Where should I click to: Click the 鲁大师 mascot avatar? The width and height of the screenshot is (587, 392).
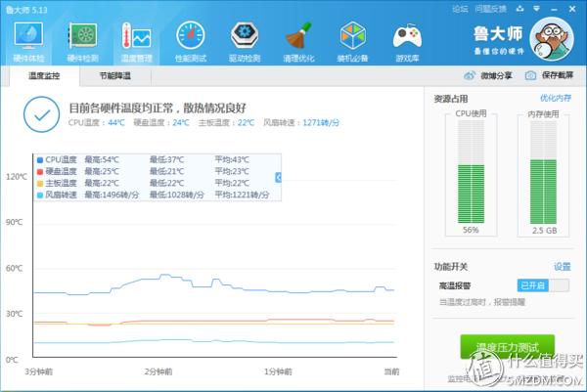coord(552,39)
